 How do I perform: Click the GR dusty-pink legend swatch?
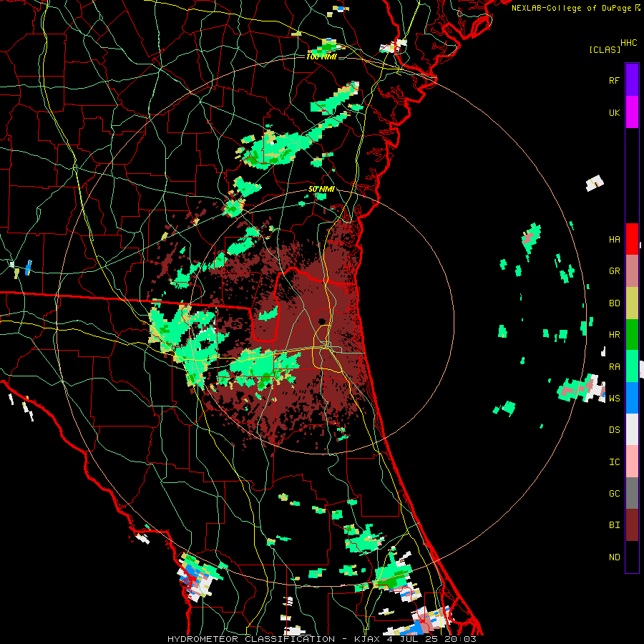pos(632,271)
